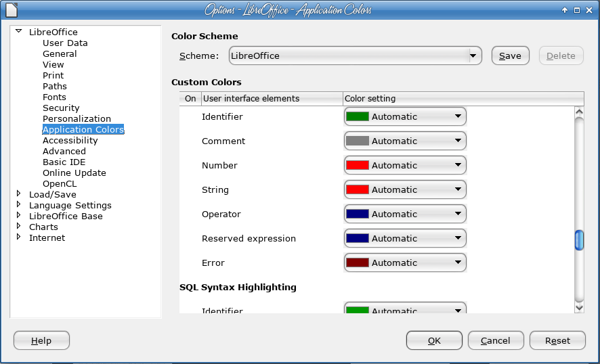The image size is (600, 364).
Task: Click the On column header
Action: (190, 99)
